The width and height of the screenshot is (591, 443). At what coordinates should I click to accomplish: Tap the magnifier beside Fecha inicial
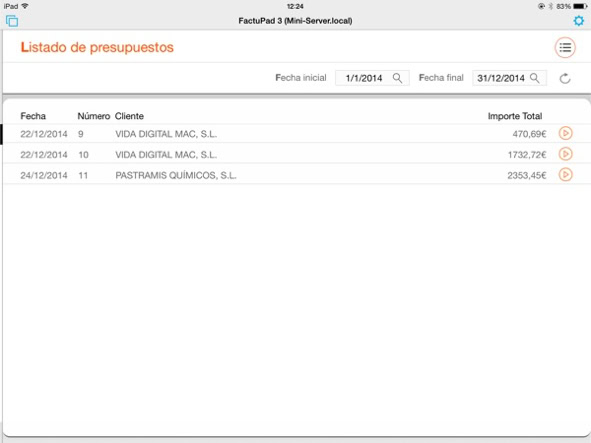click(x=397, y=78)
